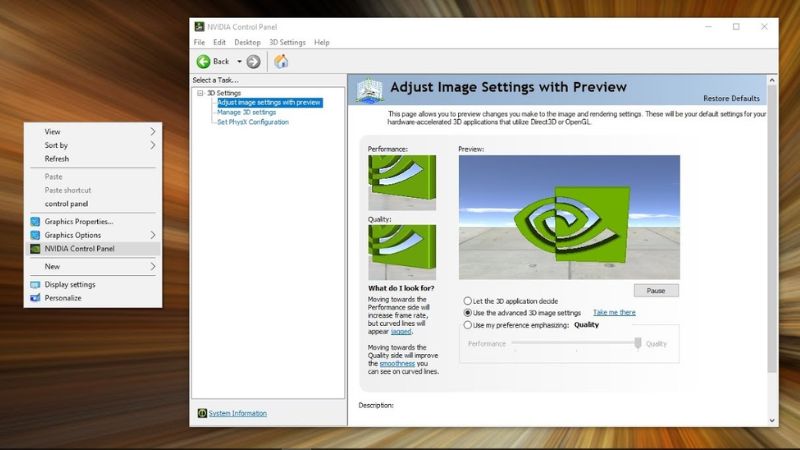The image size is (800, 450).
Task: Collapse the 3D Settings tree node
Action: (200, 93)
